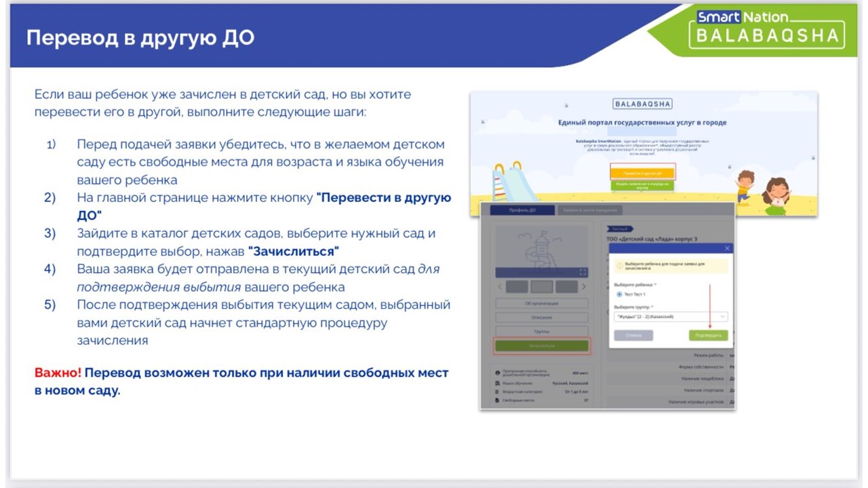Click the orange "Перевести в другую ДО" button
The width and height of the screenshot is (868, 488).
642,173
